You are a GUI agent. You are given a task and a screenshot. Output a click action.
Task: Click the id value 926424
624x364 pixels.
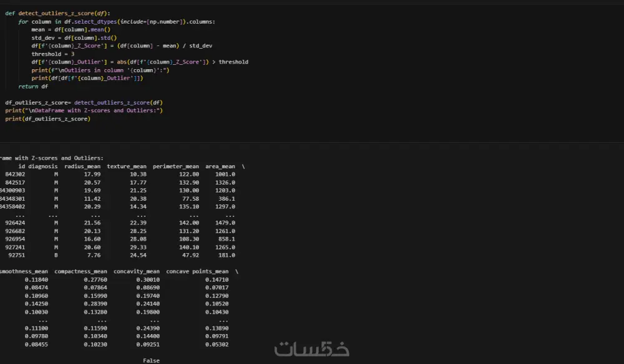(x=15, y=223)
